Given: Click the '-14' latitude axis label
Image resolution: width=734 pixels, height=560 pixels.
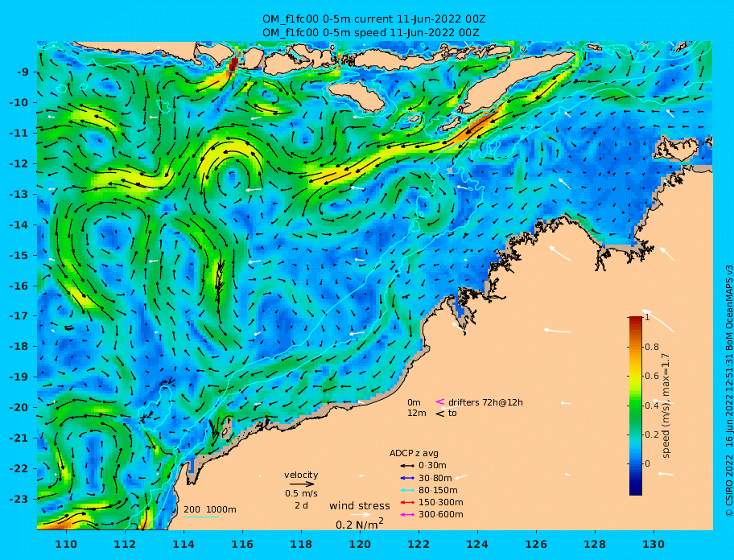Looking at the screenshot, I should click(19, 224).
